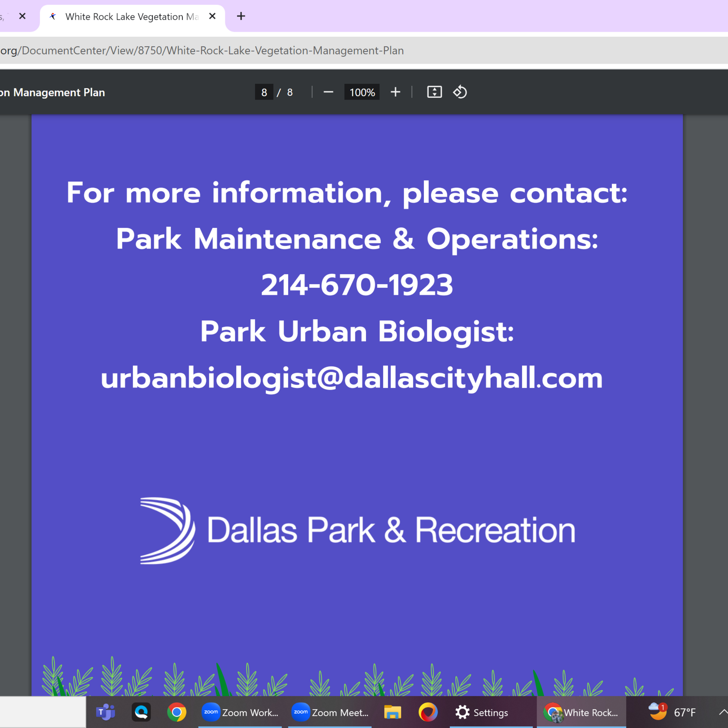Image resolution: width=728 pixels, height=728 pixels.
Task: Open Settings window from the taskbar
Action: pyautogui.click(x=481, y=712)
